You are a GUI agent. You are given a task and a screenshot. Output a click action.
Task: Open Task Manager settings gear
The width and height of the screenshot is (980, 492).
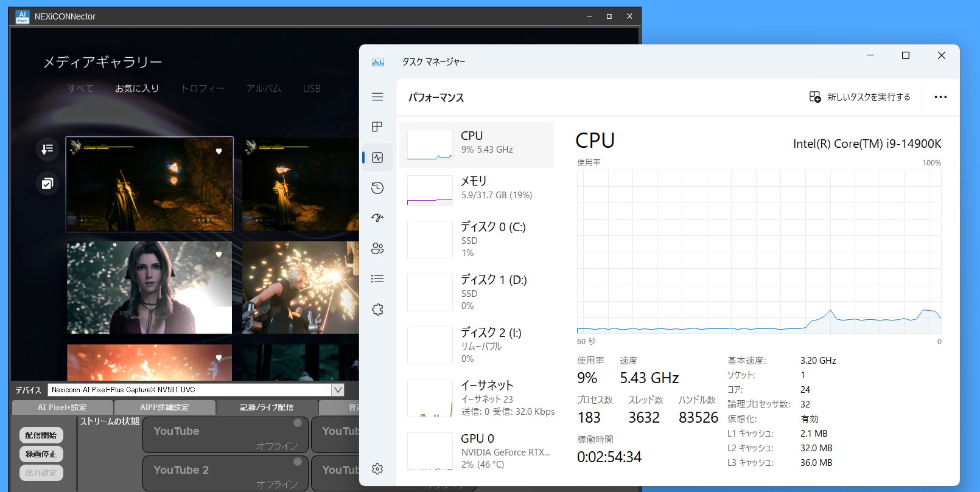coord(377,469)
